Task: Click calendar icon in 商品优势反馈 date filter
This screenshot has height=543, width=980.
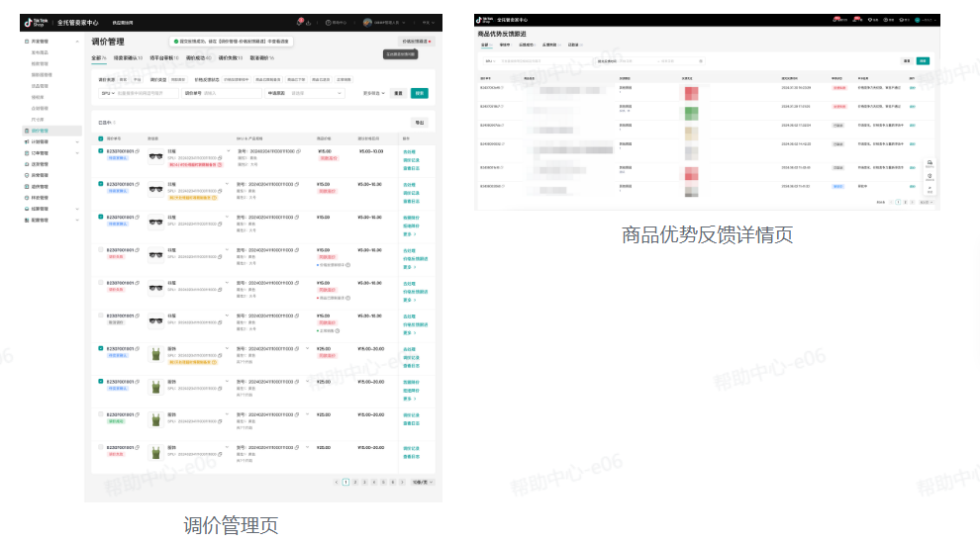Action: (701, 61)
